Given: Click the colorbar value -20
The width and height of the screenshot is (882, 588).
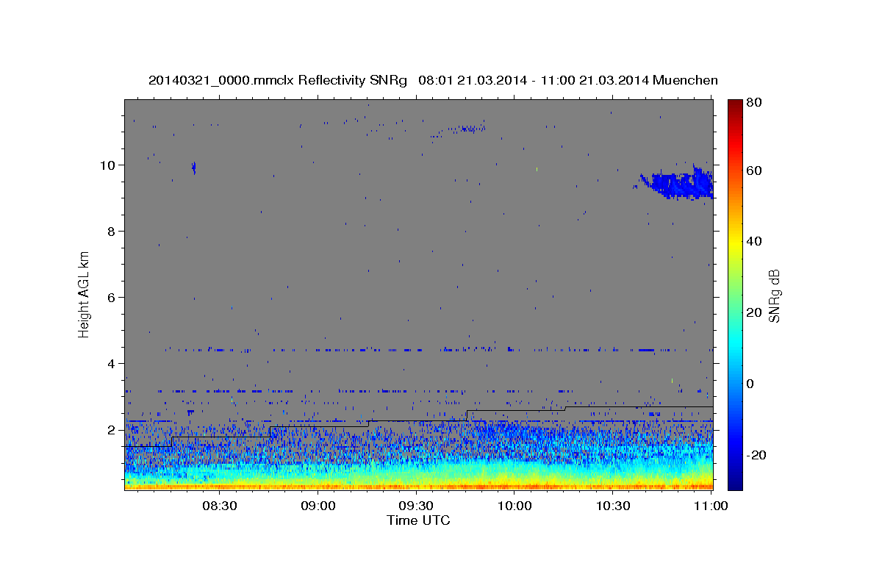Looking at the screenshot, I should pyautogui.click(x=758, y=455).
